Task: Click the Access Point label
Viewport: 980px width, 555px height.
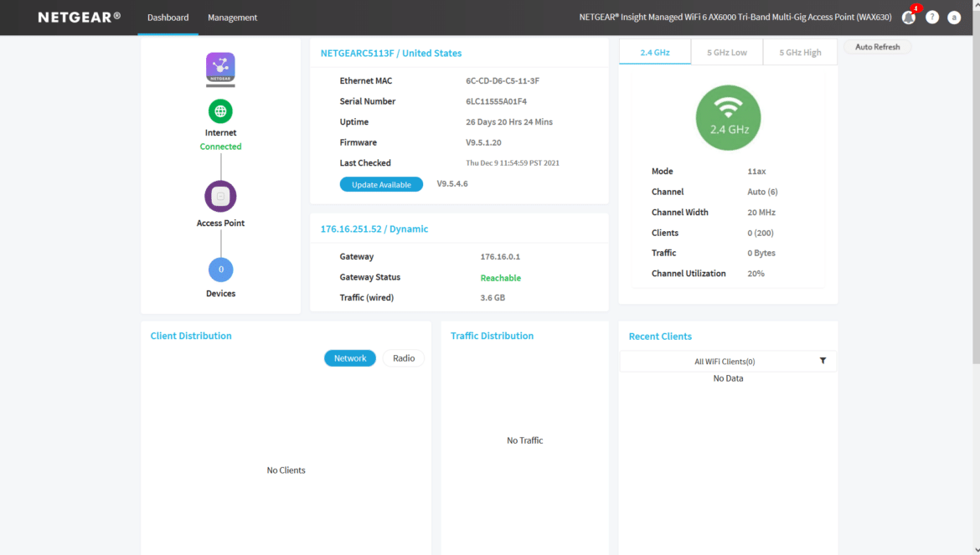Action: tap(220, 223)
